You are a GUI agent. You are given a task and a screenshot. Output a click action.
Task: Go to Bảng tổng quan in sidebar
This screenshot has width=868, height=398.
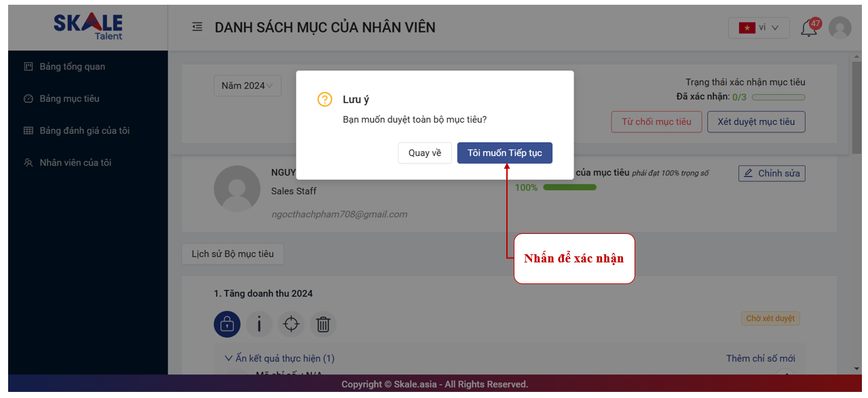[x=72, y=66]
